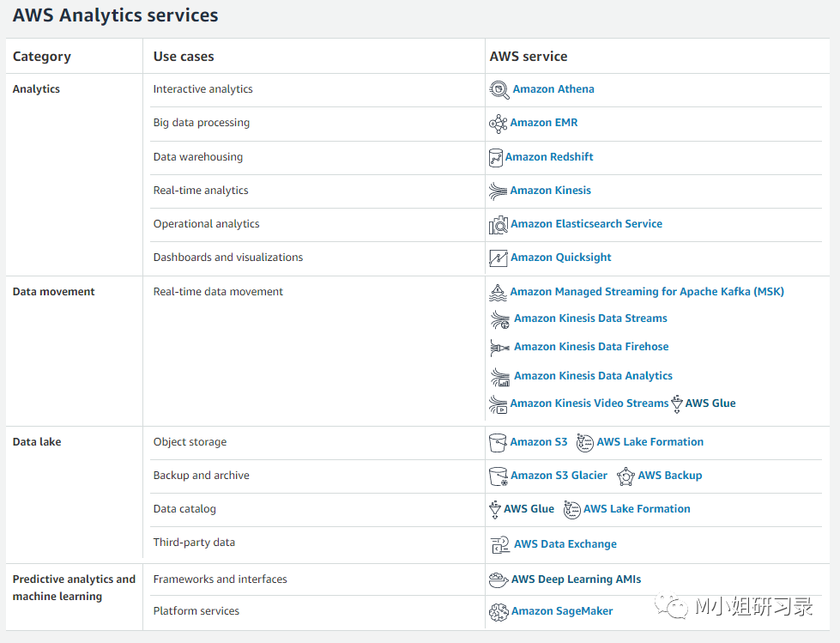Click the AWS Data Exchange icon
This screenshot has width=840, height=643.
500,544
